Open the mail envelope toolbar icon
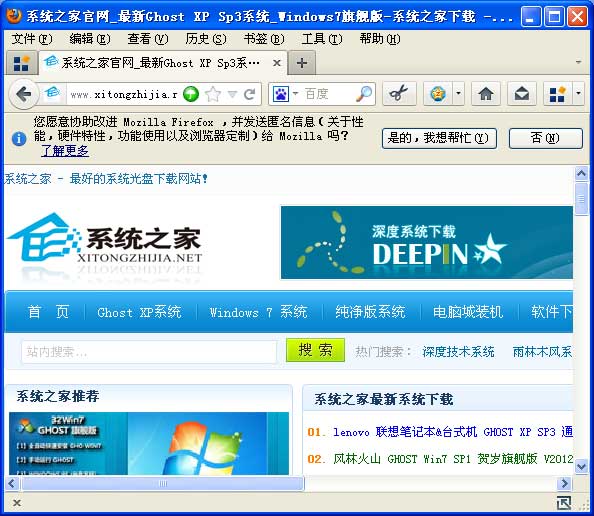Viewport: 594px width, 516px height. click(522, 94)
